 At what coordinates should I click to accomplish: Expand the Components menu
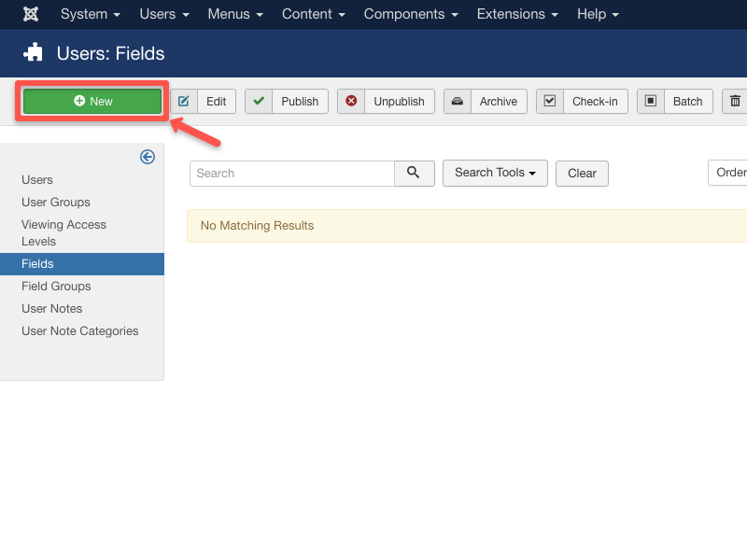[411, 14]
